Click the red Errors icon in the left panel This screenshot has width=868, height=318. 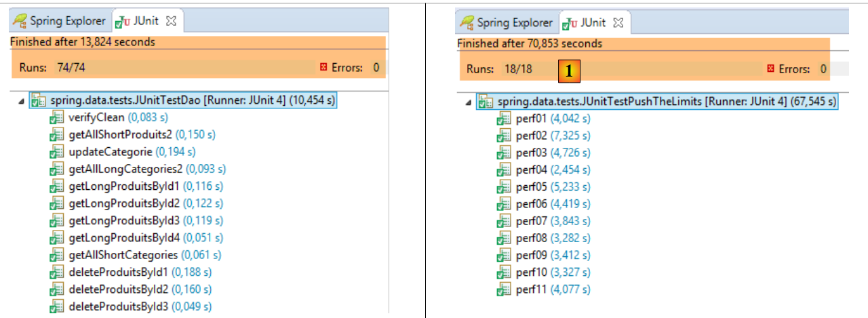click(323, 67)
